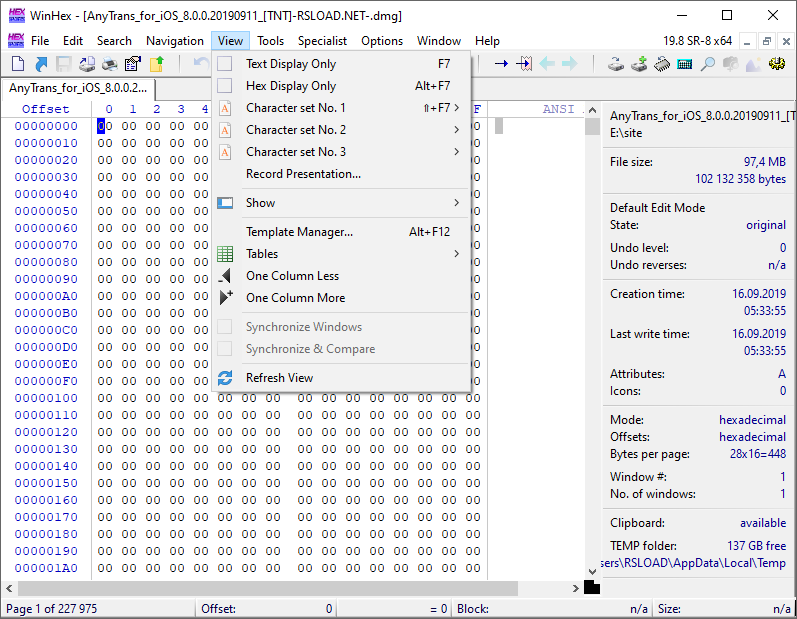The image size is (797, 619).
Task: Click the Properties clipboard toolbar icon
Action: 133,64
